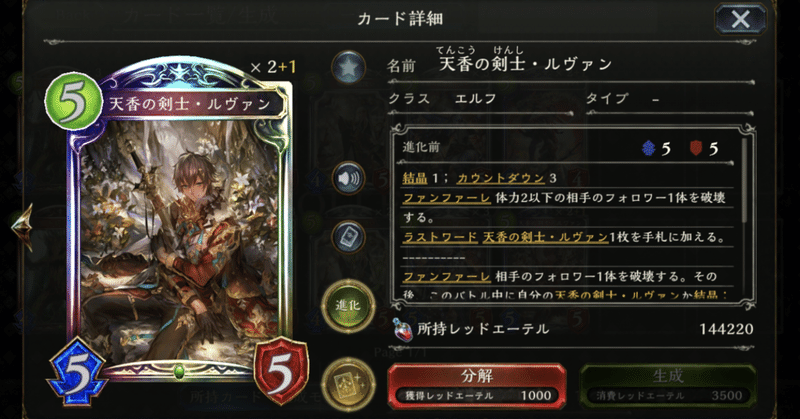The image size is (800, 419).
Task: Go to previous card with left arrow
Action: pyautogui.click(x=22, y=228)
